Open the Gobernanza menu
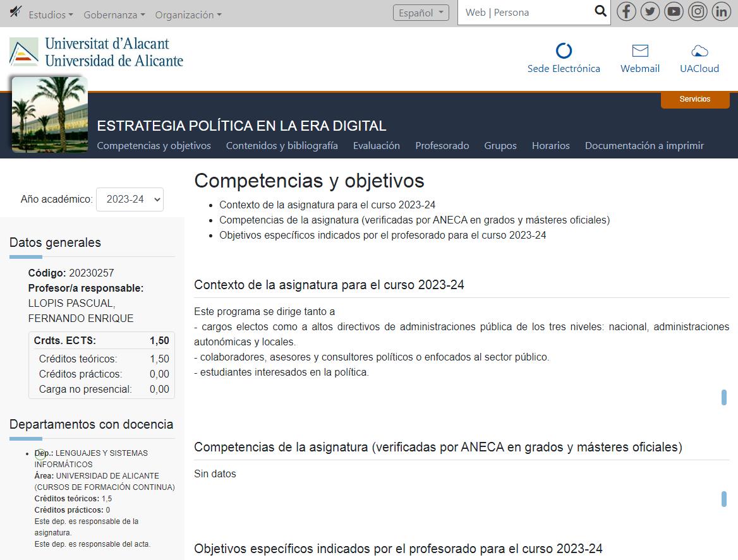Image resolution: width=738 pixels, height=560 pixels. click(x=114, y=15)
